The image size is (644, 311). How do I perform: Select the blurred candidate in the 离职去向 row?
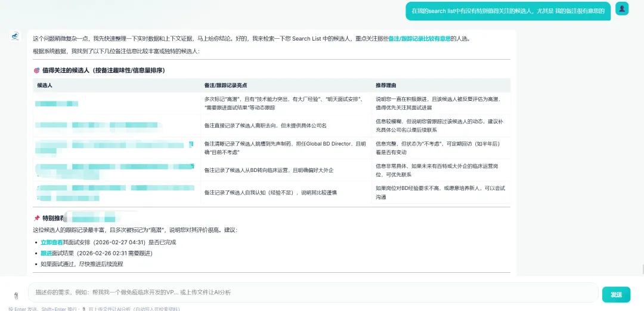[x=98, y=125]
